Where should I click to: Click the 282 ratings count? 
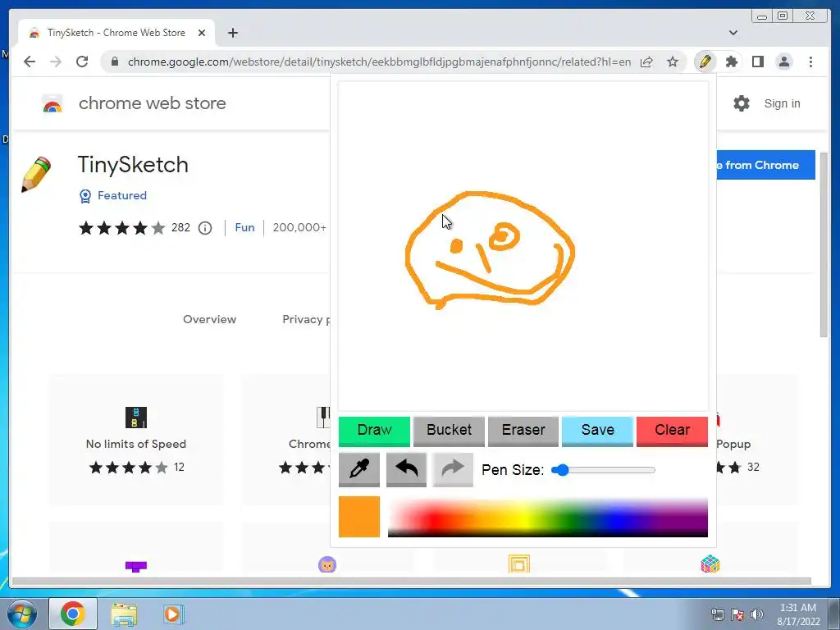coord(180,228)
